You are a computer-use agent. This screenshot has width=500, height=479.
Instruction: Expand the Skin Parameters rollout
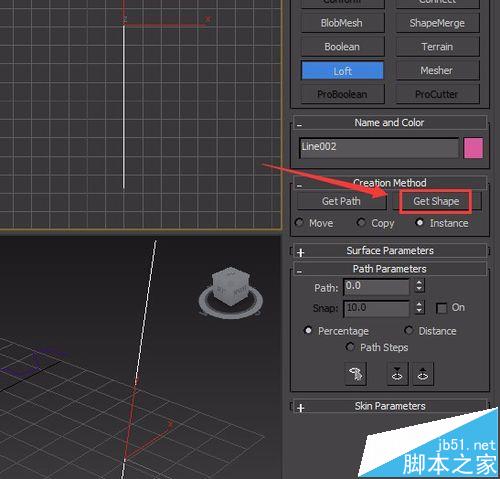click(390, 406)
